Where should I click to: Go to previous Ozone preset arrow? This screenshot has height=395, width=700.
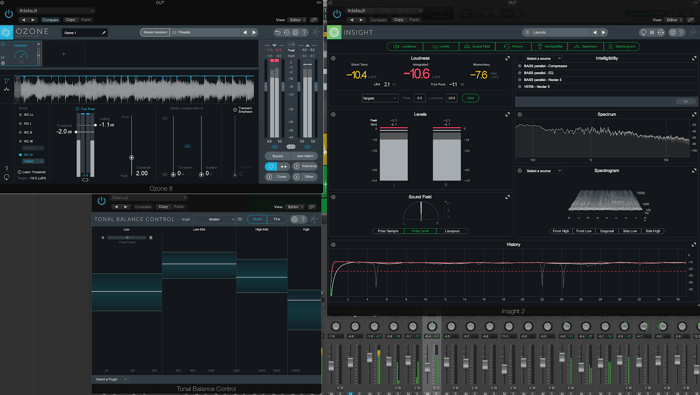pyautogui.click(x=245, y=33)
